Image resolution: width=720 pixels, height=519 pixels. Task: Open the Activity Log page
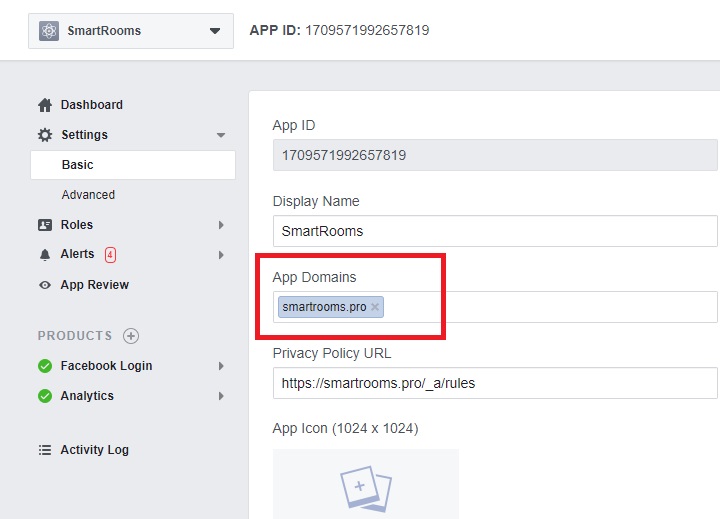point(95,450)
